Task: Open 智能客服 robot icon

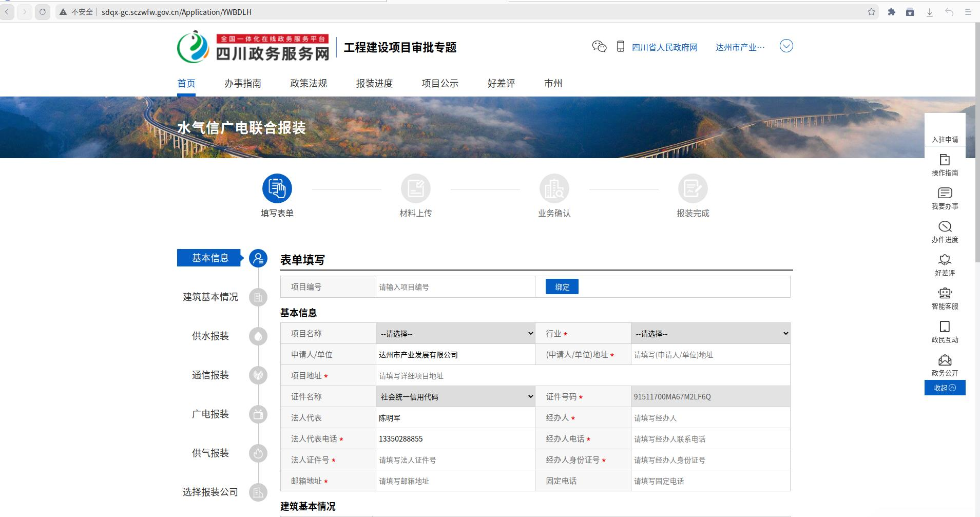Action: tap(945, 294)
